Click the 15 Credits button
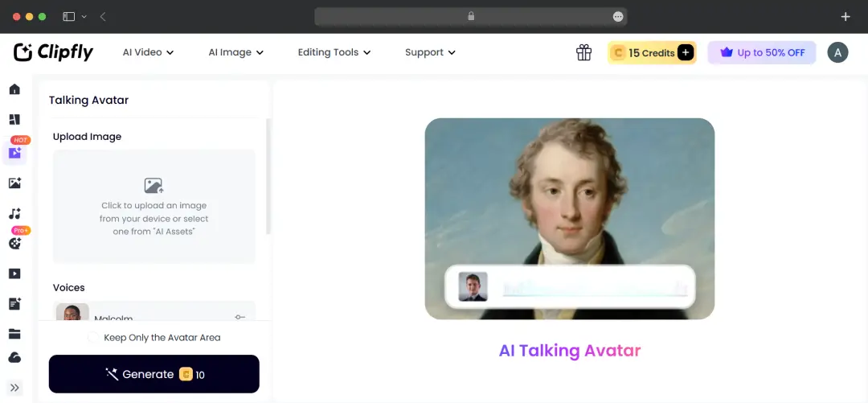The width and height of the screenshot is (868, 403). pyautogui.click(x=652, y=52)
